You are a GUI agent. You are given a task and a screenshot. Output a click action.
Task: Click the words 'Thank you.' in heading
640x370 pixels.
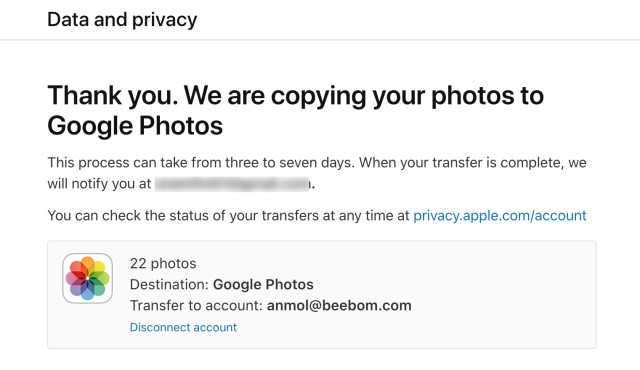point(113,95)
